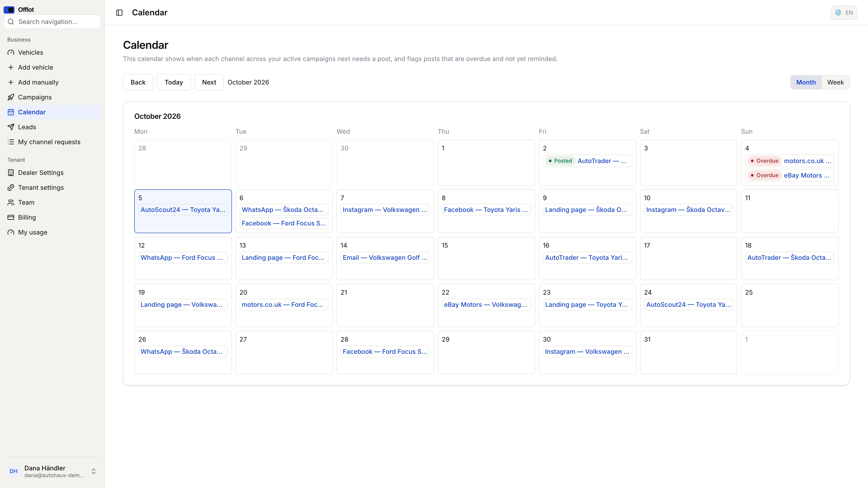The image size is (868, 488).
Task: Go to the Billing page
Action: click(x=52, y=218)
